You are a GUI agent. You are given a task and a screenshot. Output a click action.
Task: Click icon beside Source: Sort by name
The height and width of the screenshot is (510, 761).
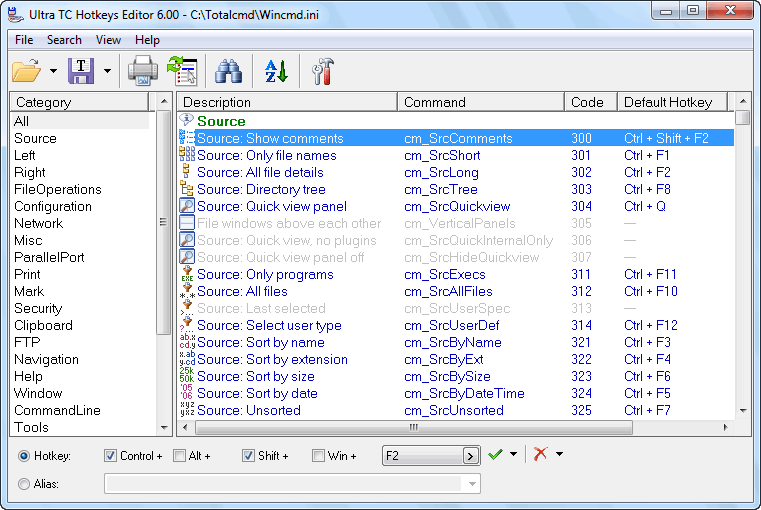tap(187, 342)
